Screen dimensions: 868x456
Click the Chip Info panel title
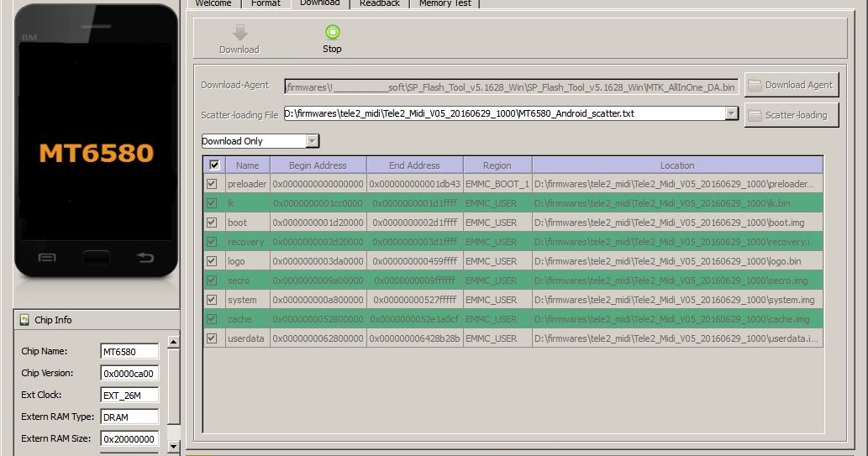pos(53,320)
